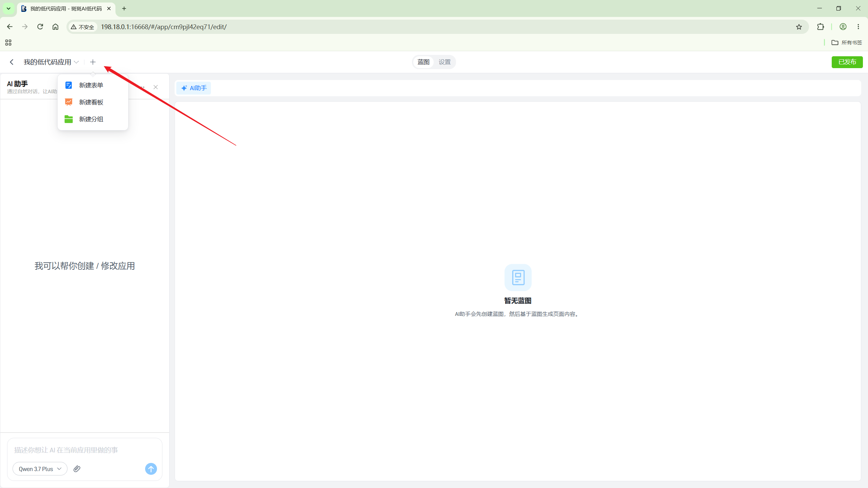
Task: Open the tab search dropdown arrow
Action: [8, 8]
